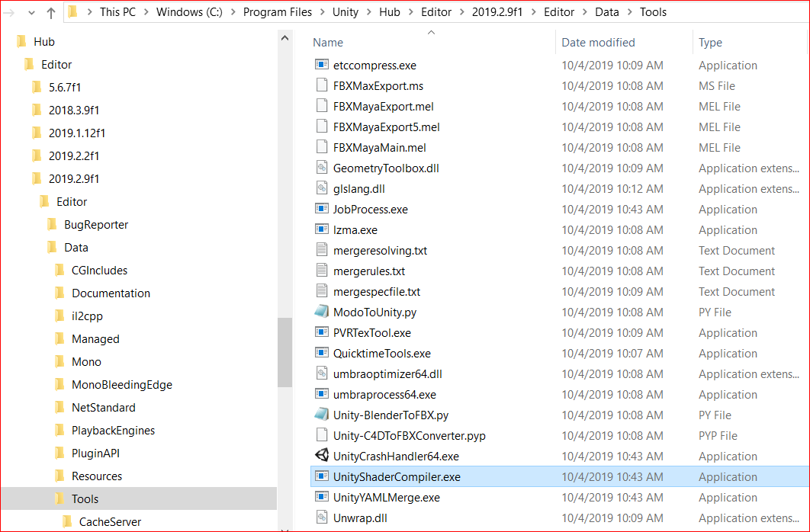Click the JobProcess.exe application icon
810x532 pixels.
click(322, 209)
